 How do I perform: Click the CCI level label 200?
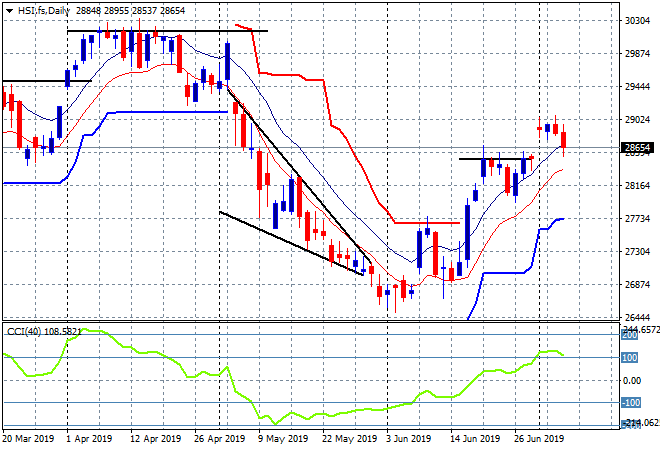pos(630,335)
